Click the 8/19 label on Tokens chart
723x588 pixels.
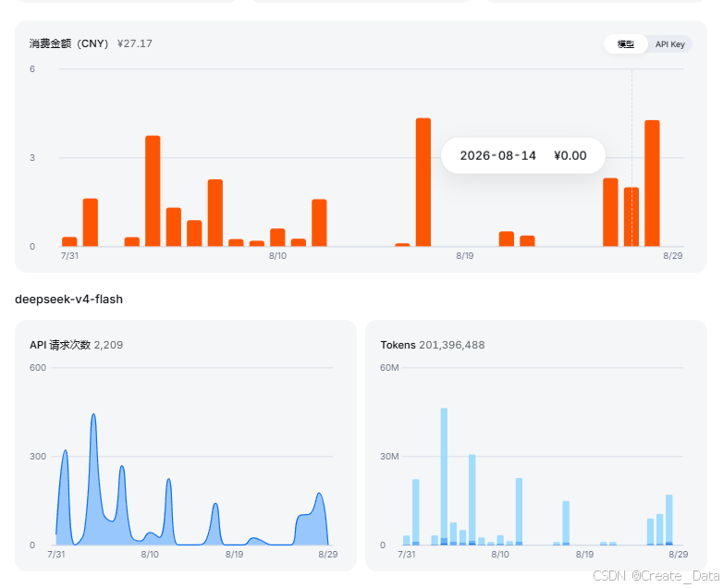tap(584, 554)
